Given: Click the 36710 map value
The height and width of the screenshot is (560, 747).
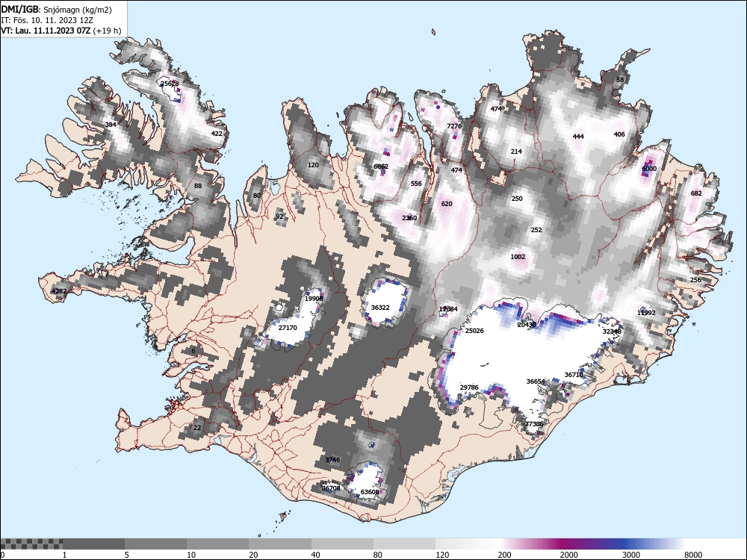Looking at the screenshot, I should [x=574, y=375].
